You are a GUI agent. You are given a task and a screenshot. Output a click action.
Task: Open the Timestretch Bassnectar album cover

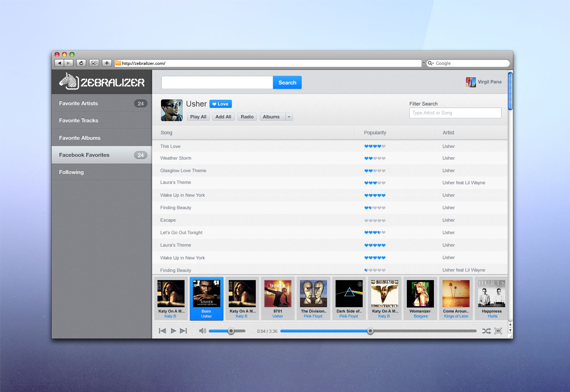click(x=385, y=294)
